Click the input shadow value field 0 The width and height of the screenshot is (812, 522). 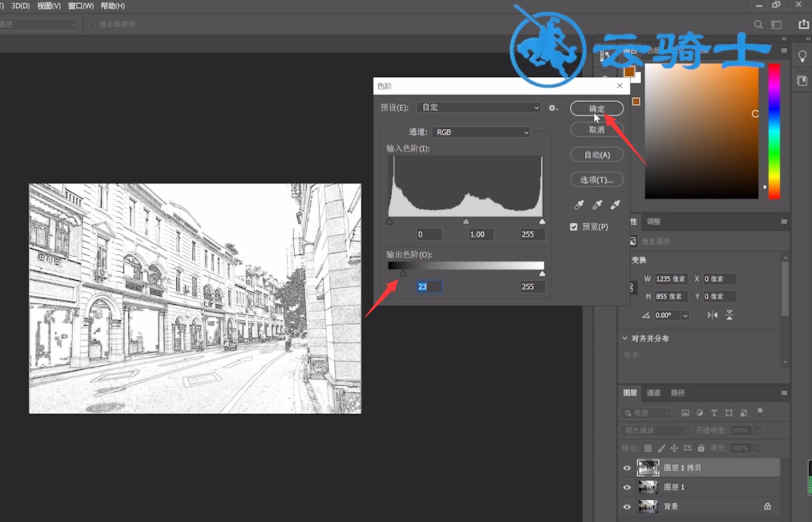pyautogui.click(x=429, y=234)
